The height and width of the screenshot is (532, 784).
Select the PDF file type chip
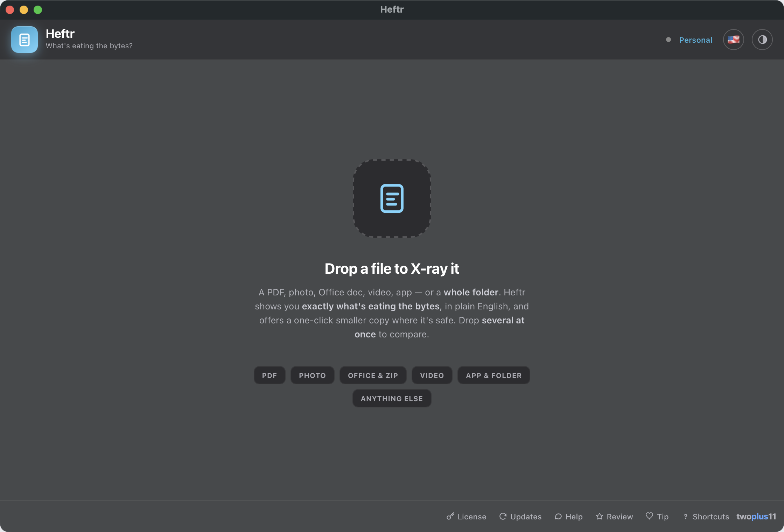[x=269, y=375]
